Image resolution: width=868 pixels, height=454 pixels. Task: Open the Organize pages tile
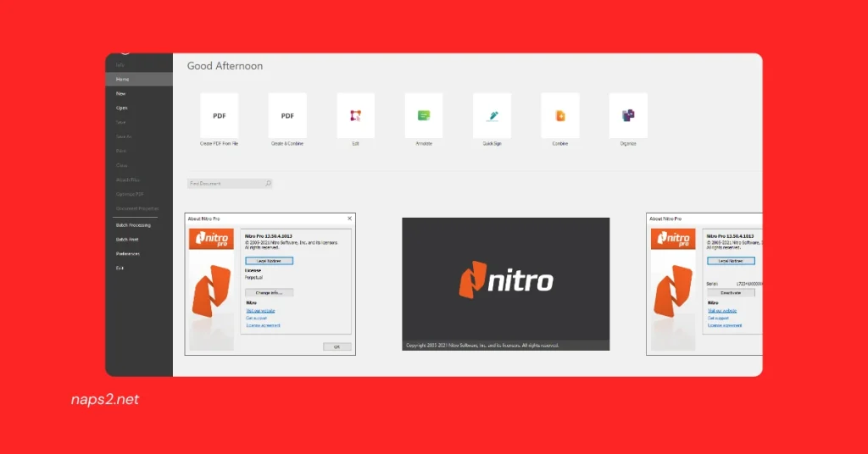(628, 116)
